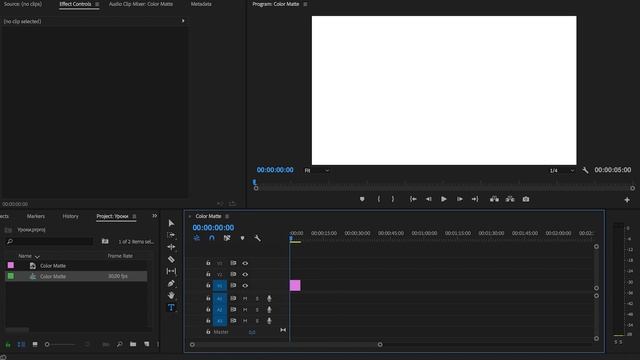640x360 pixels.
Task: Switch to Audio Clip Mixer tab
Action: 141,4
